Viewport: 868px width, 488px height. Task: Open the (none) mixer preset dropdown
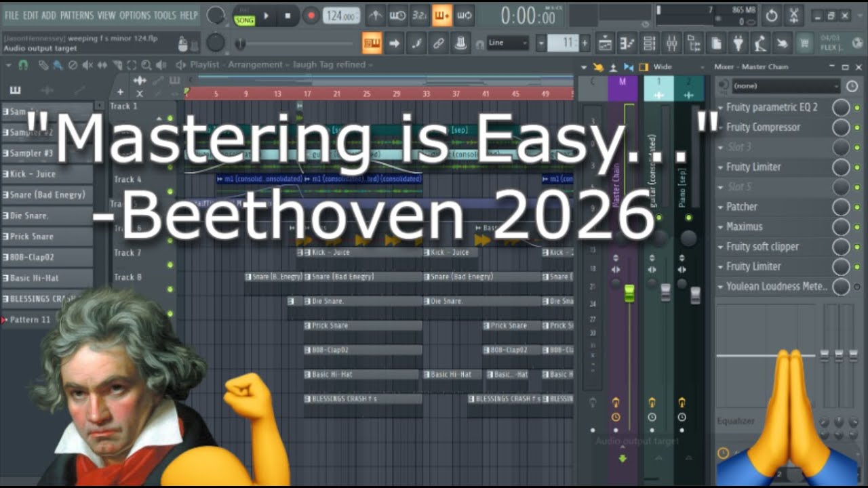pyautogui.click(x=785, y=86)
